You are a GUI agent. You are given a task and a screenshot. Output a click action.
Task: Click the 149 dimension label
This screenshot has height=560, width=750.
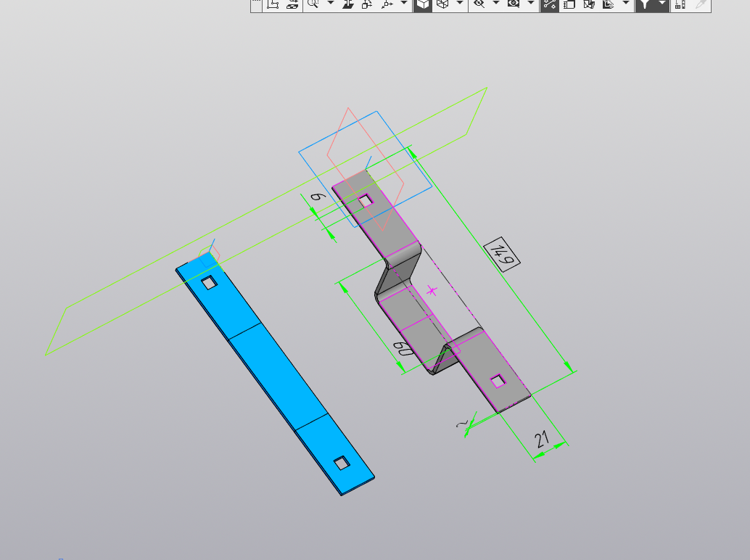pyautogui.click(x=502, y=253)
